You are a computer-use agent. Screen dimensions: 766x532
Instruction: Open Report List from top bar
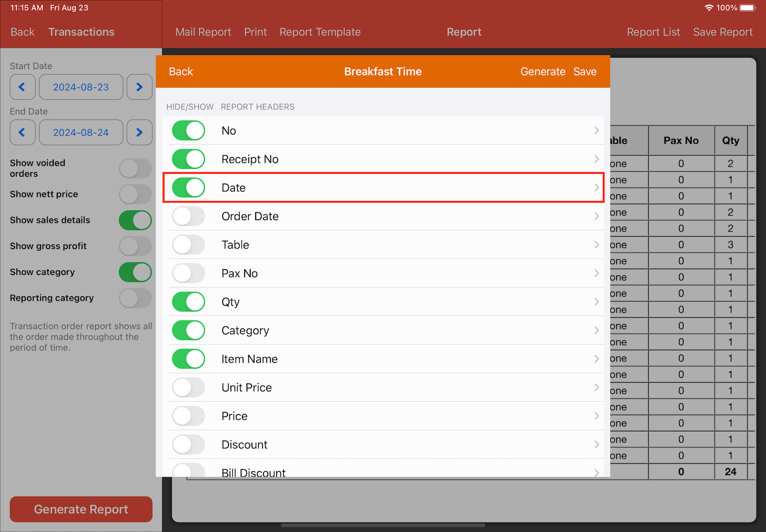coord(653,32)
